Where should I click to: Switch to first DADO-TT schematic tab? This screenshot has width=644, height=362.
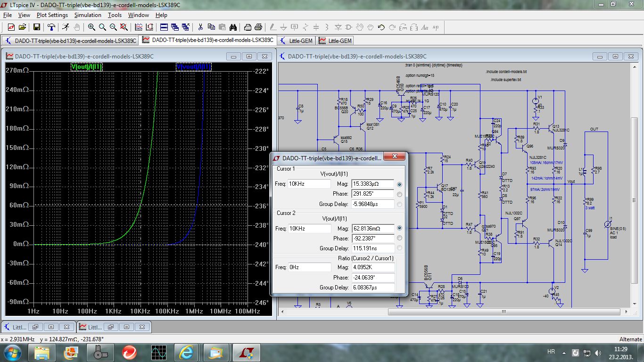click(x=71, y=41)
